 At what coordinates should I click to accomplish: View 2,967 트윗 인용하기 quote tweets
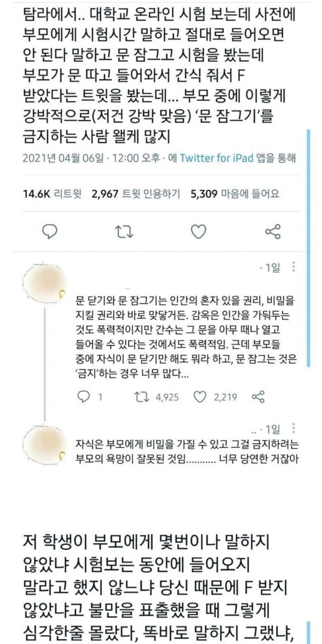tap(136, 193)
